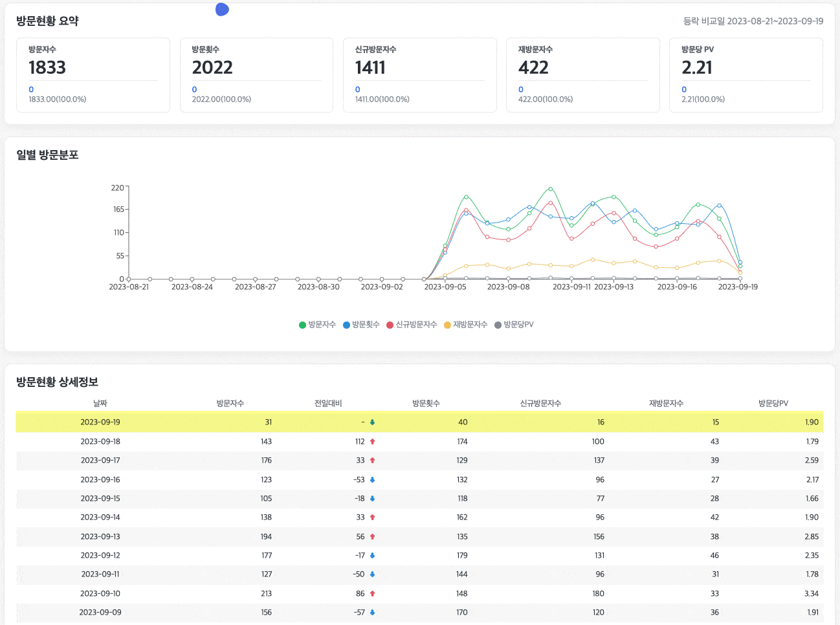840x625 pixels.
Task: Click the blue down arrow next to -17 on 2023-09-12
Action: point(371,555)
